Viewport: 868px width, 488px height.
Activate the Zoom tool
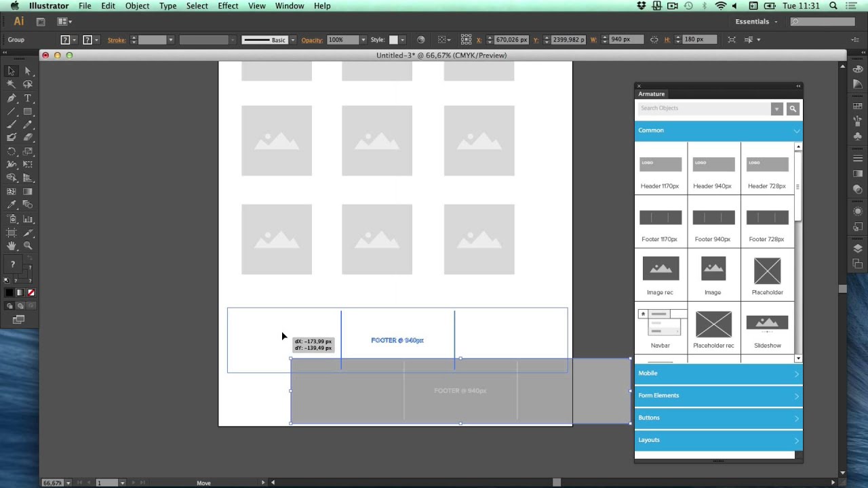(28, 245)
